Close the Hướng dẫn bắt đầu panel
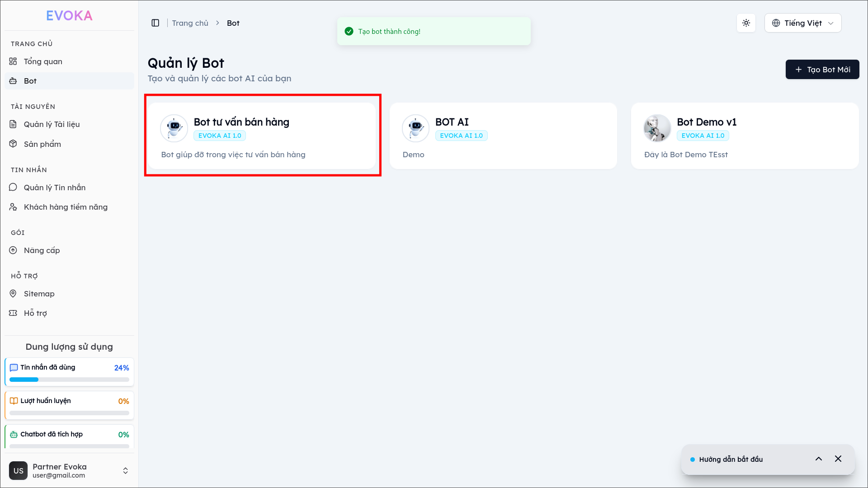Image resolution: width=868 pixels, height=488 pixels. (838, 459)
